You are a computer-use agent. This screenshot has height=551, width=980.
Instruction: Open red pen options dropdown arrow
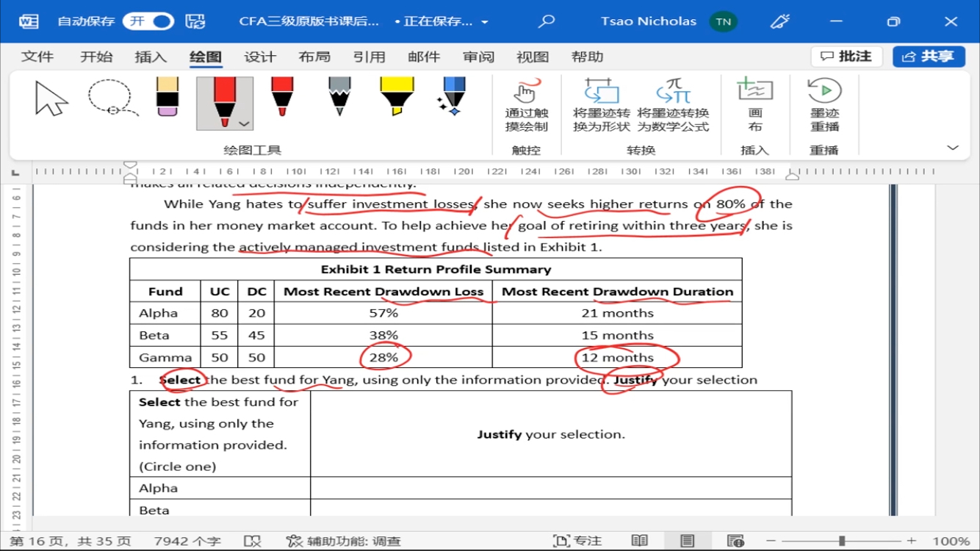245,124
